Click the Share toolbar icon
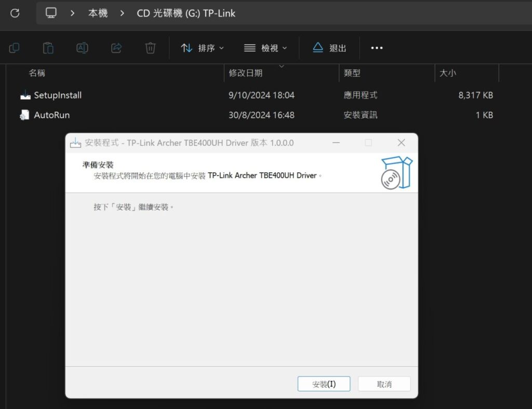Viewport: 532px width, 409px height. tap(116, 48)
